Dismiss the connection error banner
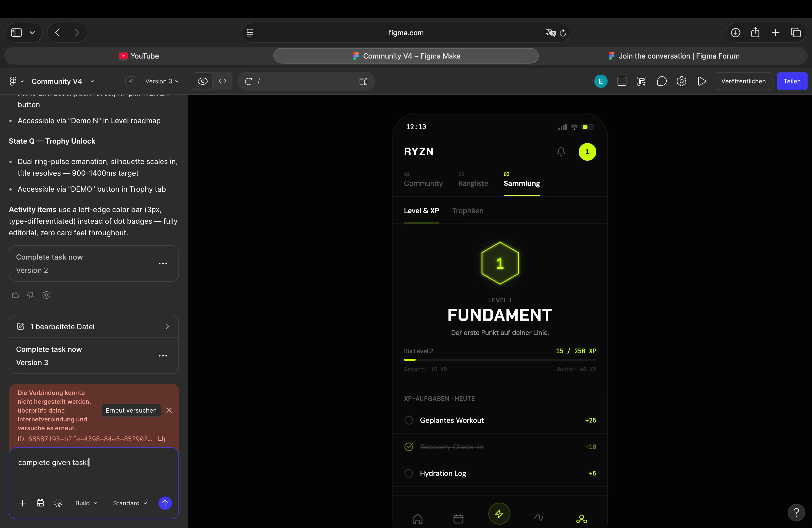Viewport: 812px width, 528px height. click(169, 410)
